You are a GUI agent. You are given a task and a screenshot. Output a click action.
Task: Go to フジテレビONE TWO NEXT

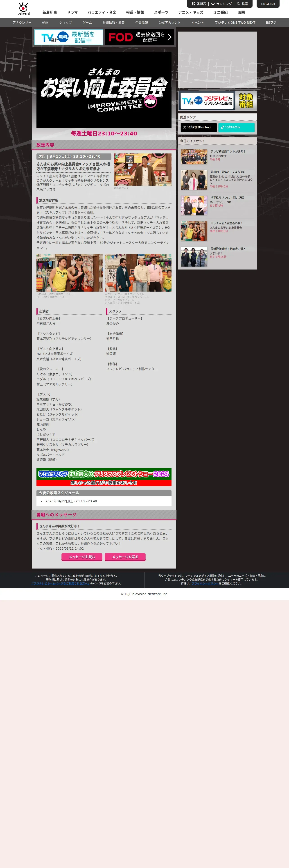(235, 23)
